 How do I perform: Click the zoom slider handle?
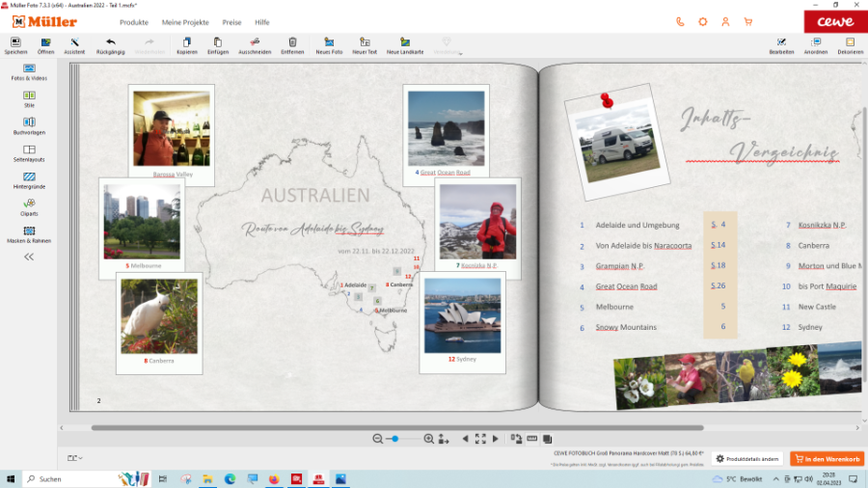pos(394,439)
